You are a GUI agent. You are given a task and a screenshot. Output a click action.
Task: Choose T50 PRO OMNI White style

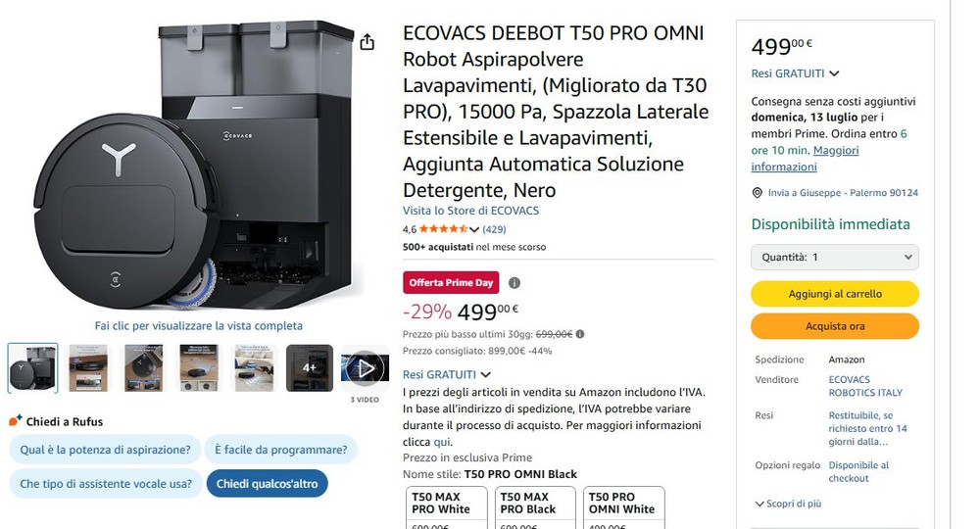point(623,507)
